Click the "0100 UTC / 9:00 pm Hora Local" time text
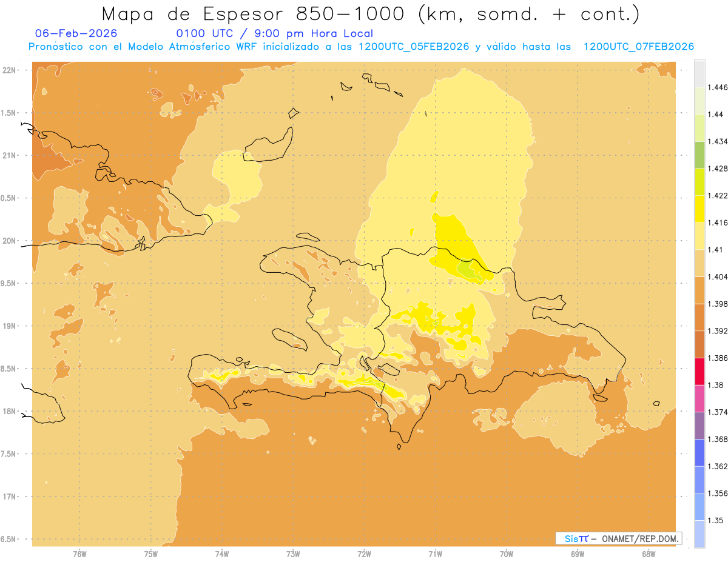Screen dimensions: 728x562 point(274,34)
